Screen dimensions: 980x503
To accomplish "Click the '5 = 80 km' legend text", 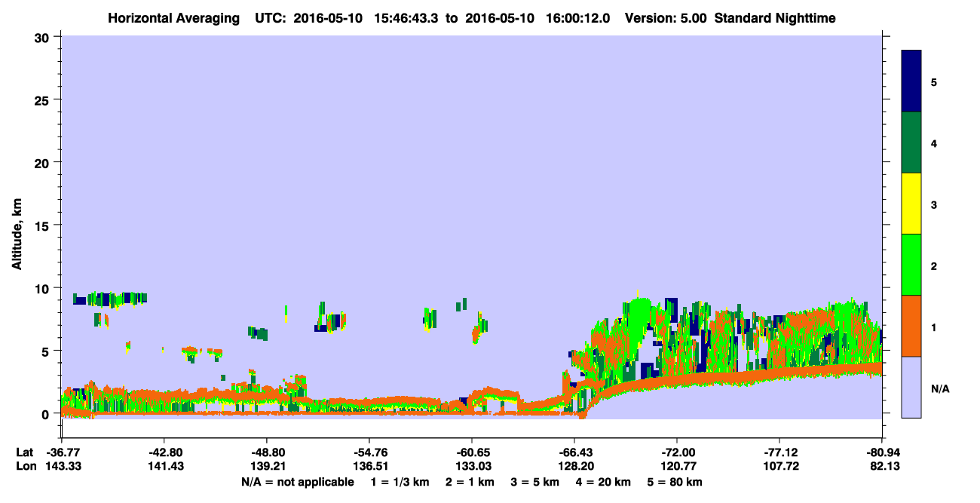I will coord(674,482).
